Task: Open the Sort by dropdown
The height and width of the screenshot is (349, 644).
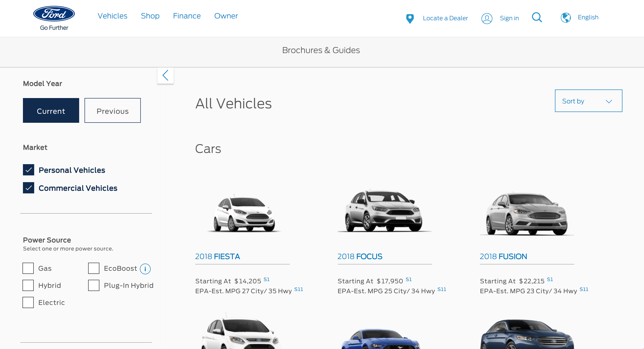Action: point(588,101)
